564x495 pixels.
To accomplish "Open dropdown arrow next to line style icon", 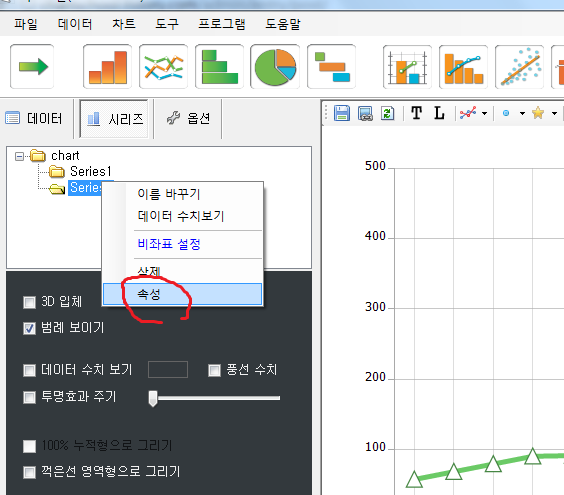I will [x=485, y=114].
